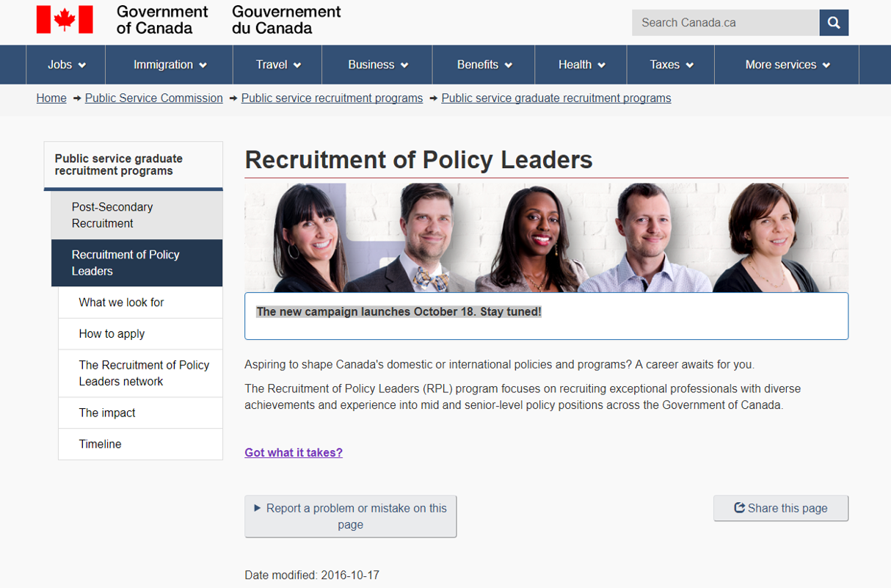Open Public Service Commission breadcrumb link

pos(154,98)
